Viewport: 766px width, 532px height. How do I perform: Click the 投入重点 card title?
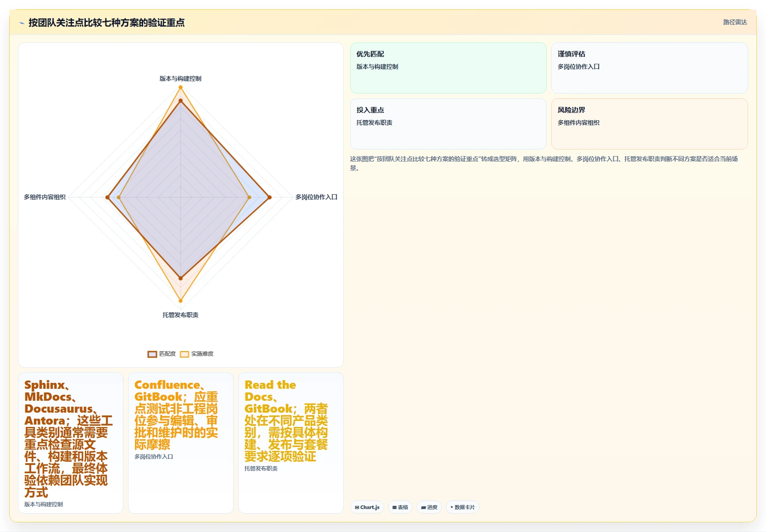(370, 110)
